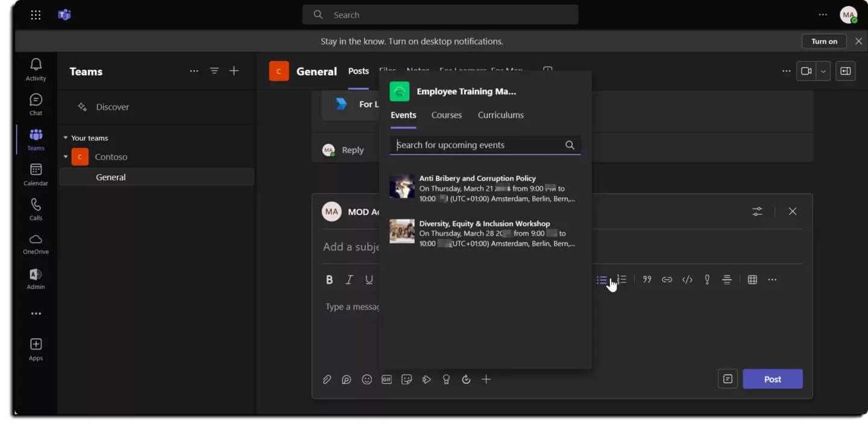Viewport: 868px width, 429px height.
Task: Toggle numbered list formatting
Action: pyautogui.click(x=622, y=279)
